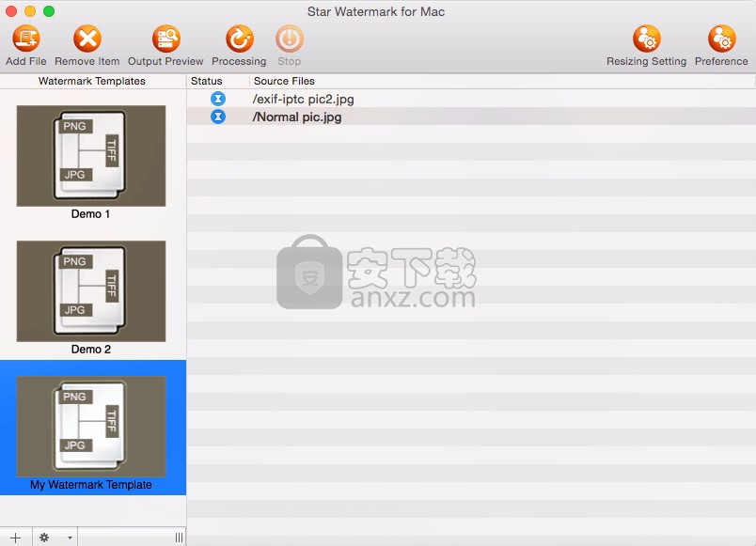Click the Source Files column header

(x=501, y=81)
